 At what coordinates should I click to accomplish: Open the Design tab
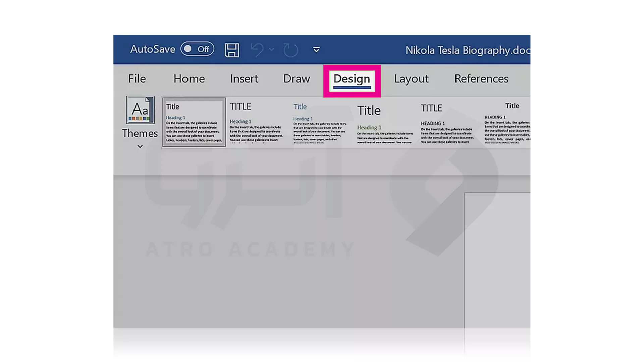click(x=351, y=79)
